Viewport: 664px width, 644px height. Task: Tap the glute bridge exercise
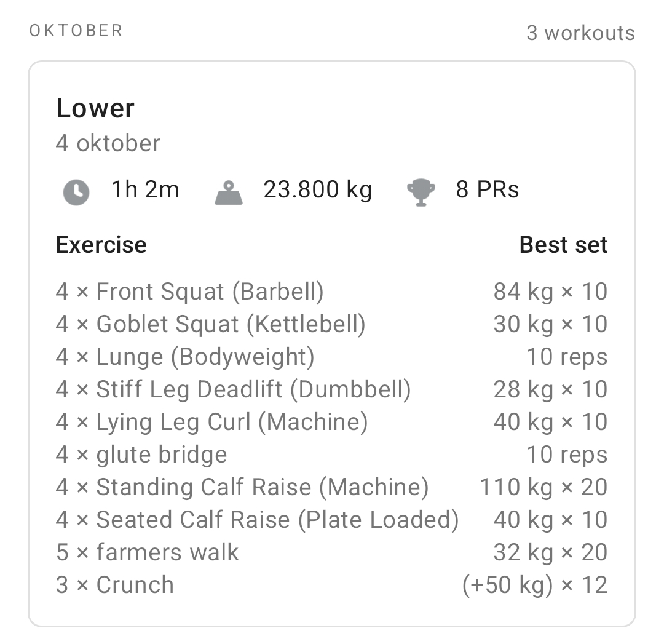point(141,455)
